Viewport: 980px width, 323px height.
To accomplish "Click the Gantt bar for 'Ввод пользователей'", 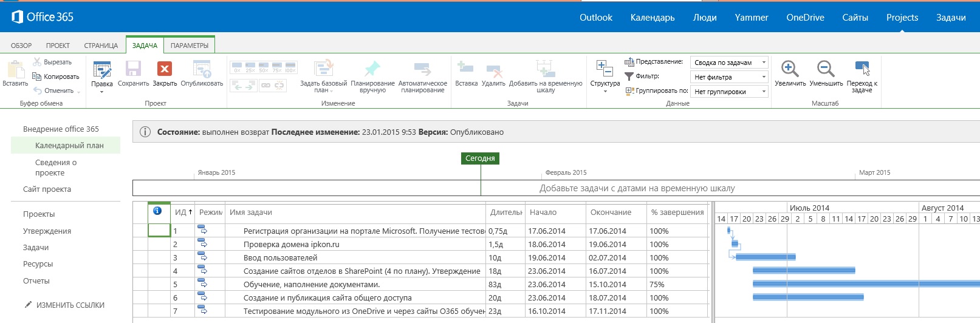I will click(x=766, y=257).
